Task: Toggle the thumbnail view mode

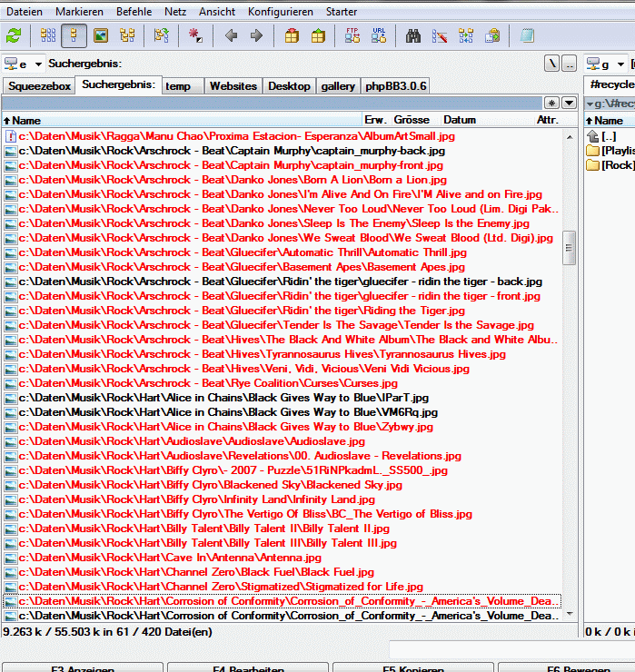Action: tap(101, 35)
